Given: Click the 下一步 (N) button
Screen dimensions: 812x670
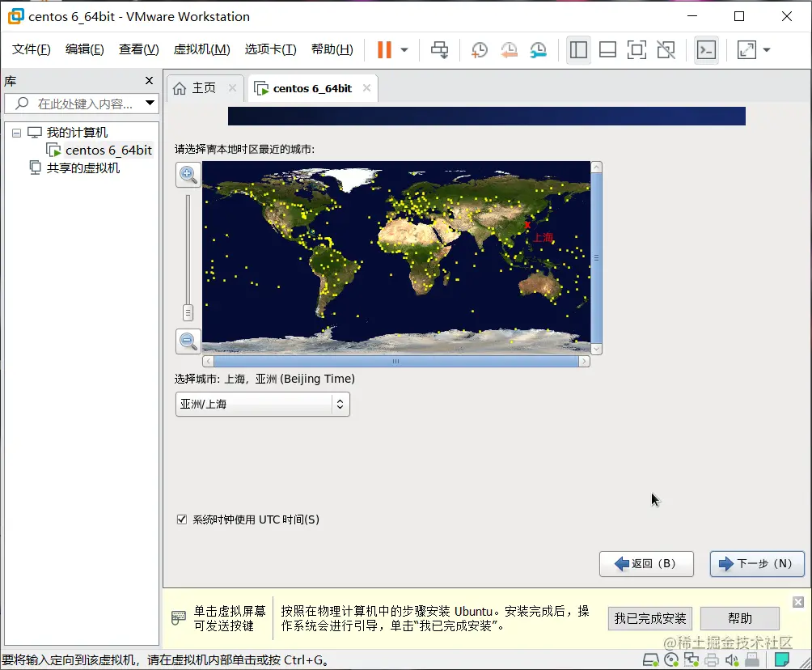Looking at the screenshot, I should 757,564.
